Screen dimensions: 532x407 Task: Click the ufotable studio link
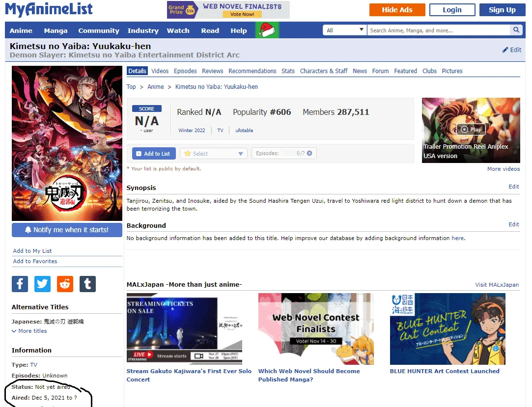(244, 130)
